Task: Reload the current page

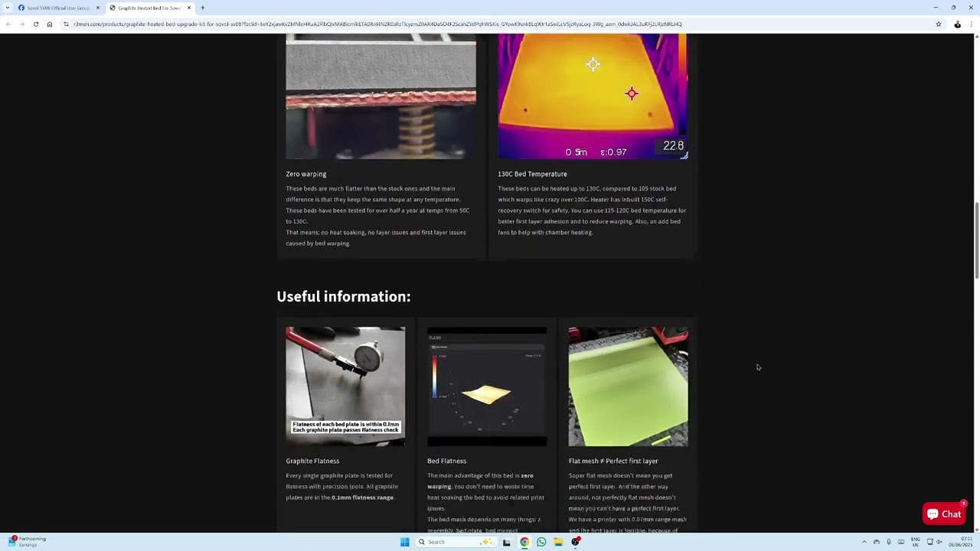Action: pos(36,24)
